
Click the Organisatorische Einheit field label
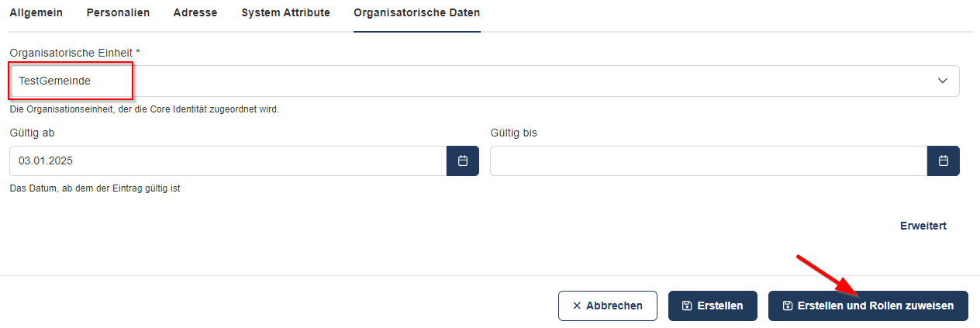pos(74,52)
